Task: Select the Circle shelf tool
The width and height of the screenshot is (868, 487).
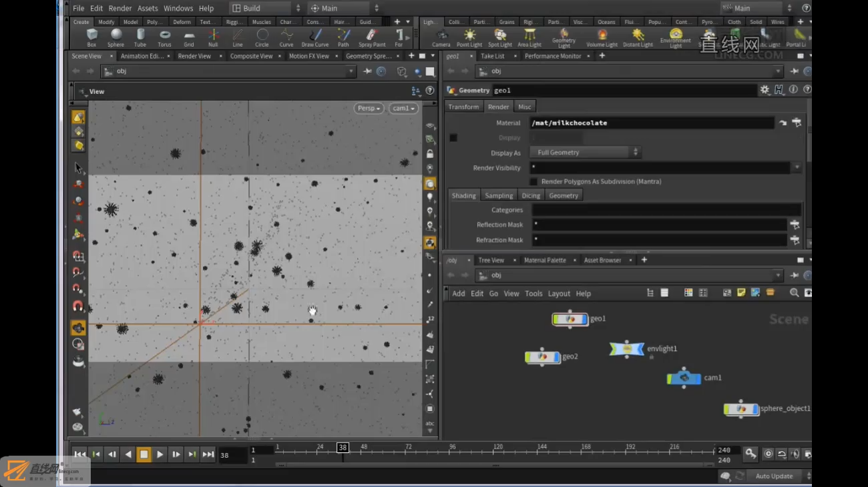Action: click(x=262, y=37)
